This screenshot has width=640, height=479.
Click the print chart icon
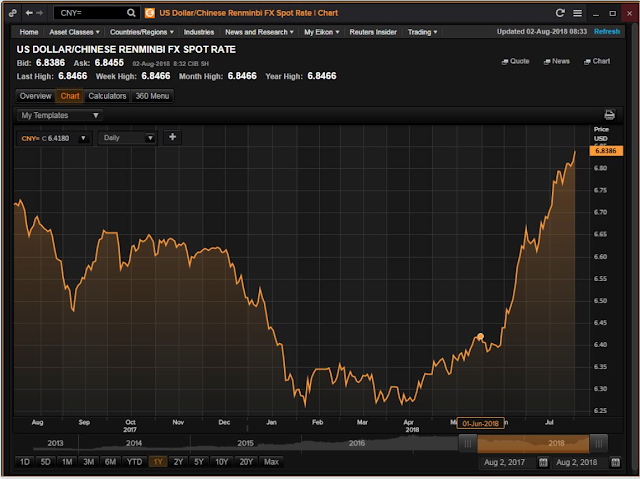click(609, 115)
